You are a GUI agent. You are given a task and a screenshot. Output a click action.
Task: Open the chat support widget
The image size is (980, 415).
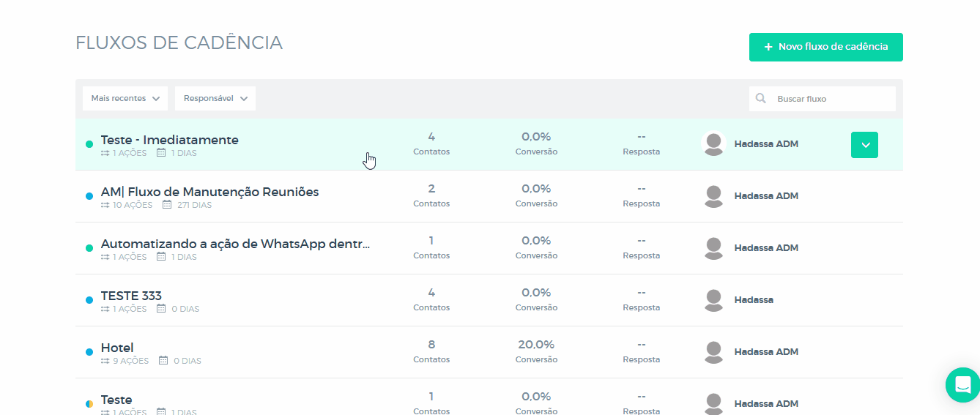pyautogui.click(x=962, y=384)
